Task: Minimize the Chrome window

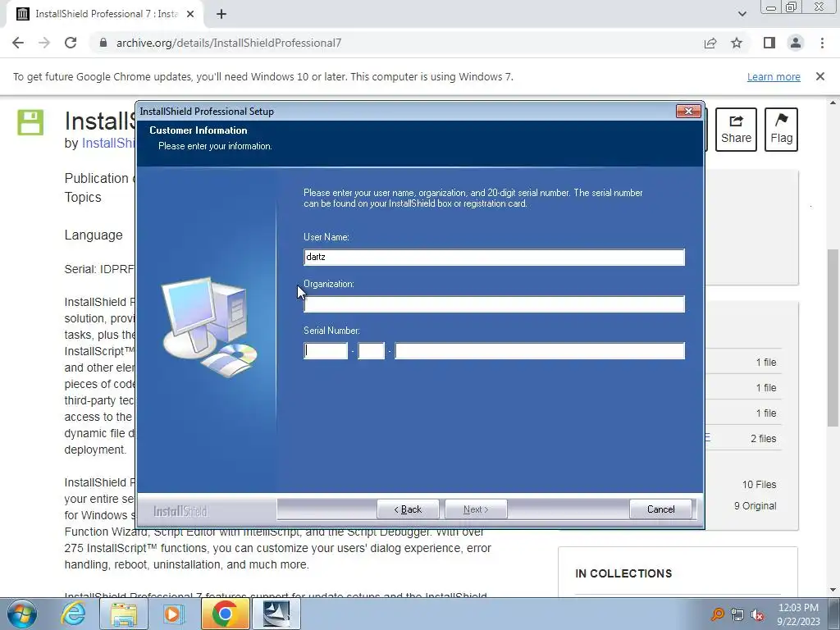Action: tap(771, 7)
